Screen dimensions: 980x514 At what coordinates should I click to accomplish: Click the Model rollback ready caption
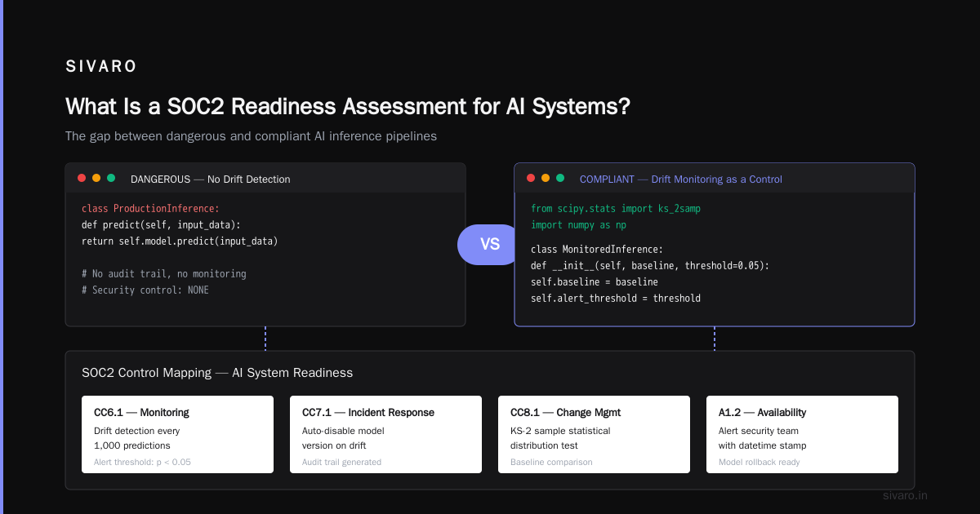point(759,463)
